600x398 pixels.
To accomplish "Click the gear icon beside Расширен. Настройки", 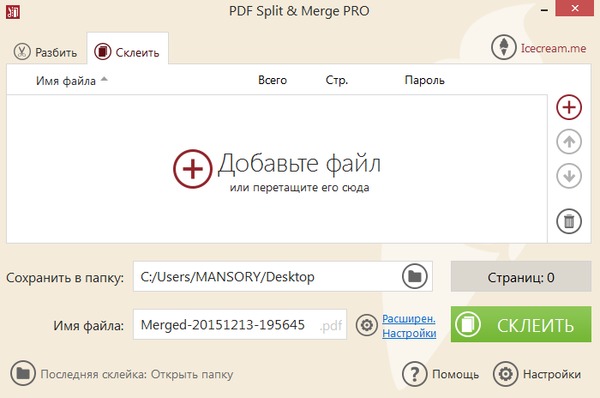I will [367, 325].
